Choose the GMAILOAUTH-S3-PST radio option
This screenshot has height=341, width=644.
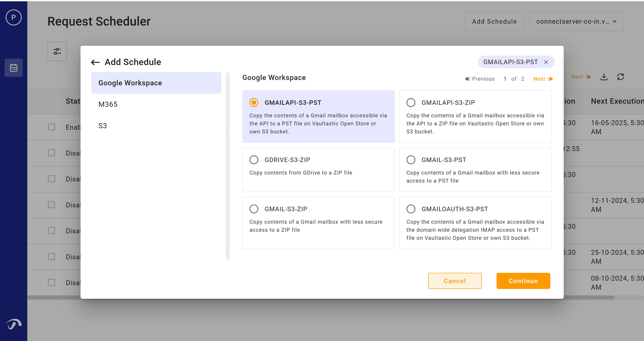[411, 209]
